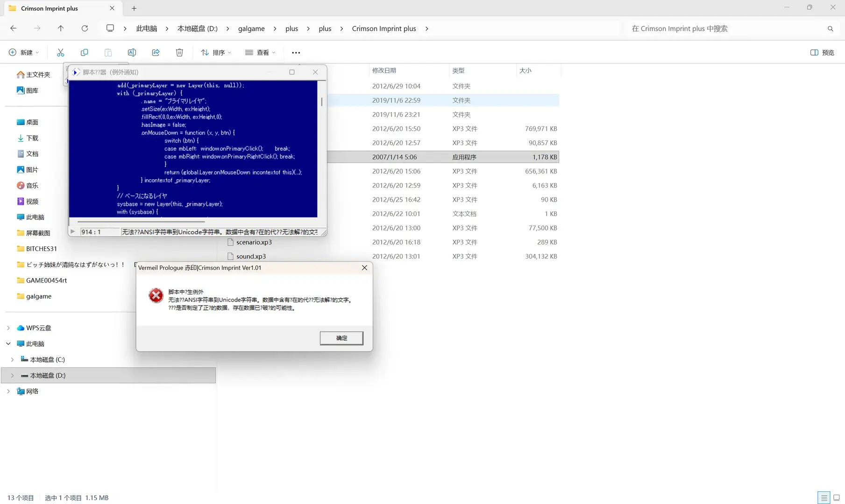Open the 排序 sort dropdown

click(x=216, y=53)
